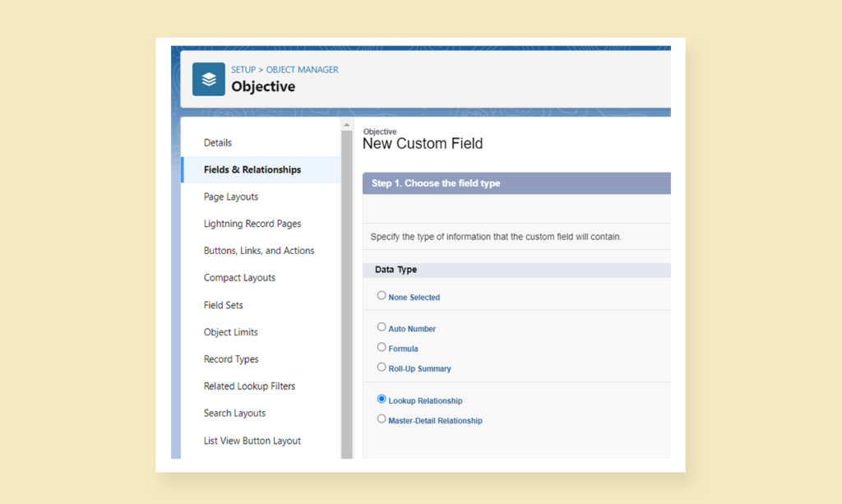The image size is (842, 504).
Task: Go to Lightning Record Pages
Action: [252, 224]
